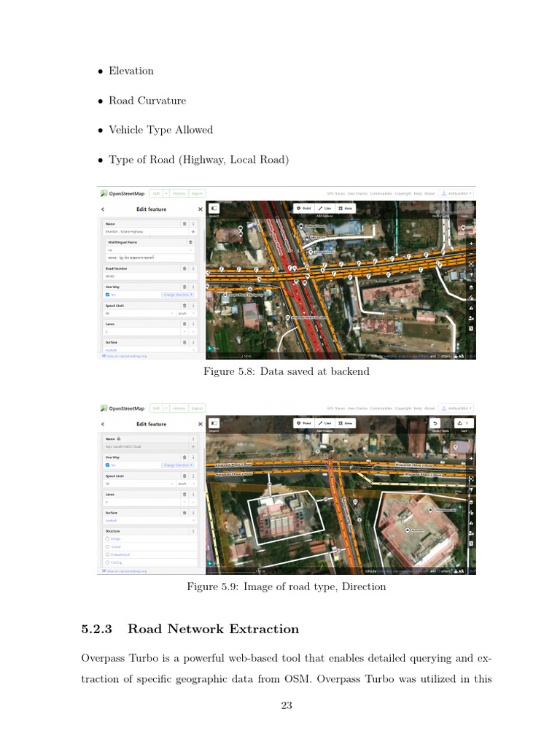Toggle One Way Yes checkbox in Figure 5.8
This screenshot has width=560, height=747.
108,295
